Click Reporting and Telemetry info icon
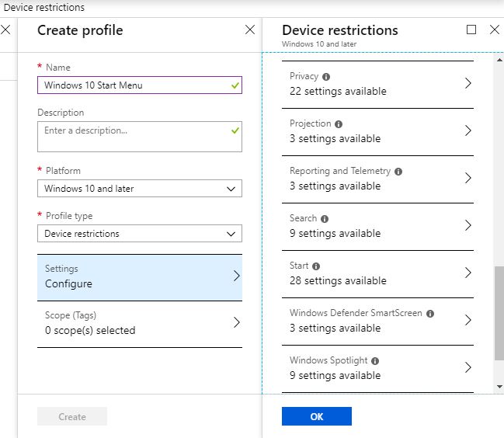 (x=398, y=172)
